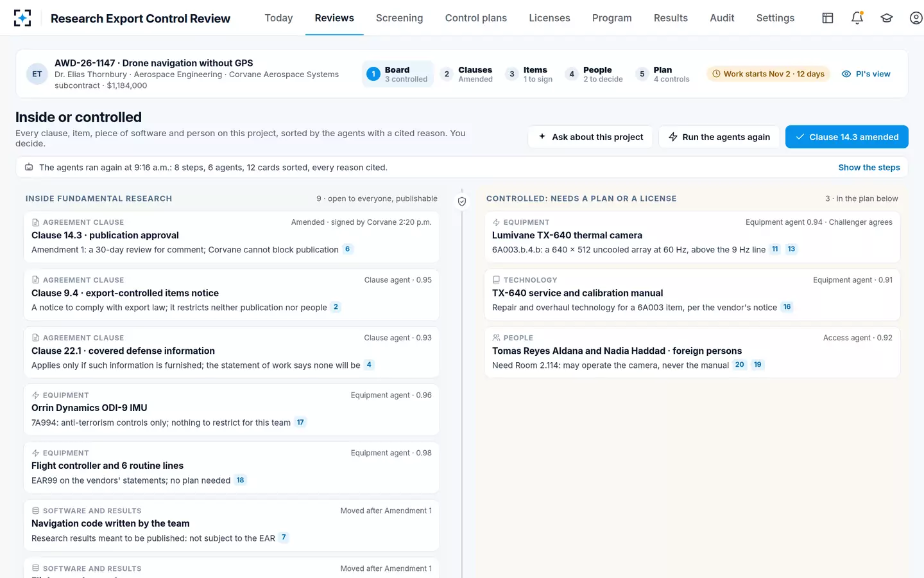
Task: Open citation 6 on Clause 14.3 card
Action: [x=348, y=249]
